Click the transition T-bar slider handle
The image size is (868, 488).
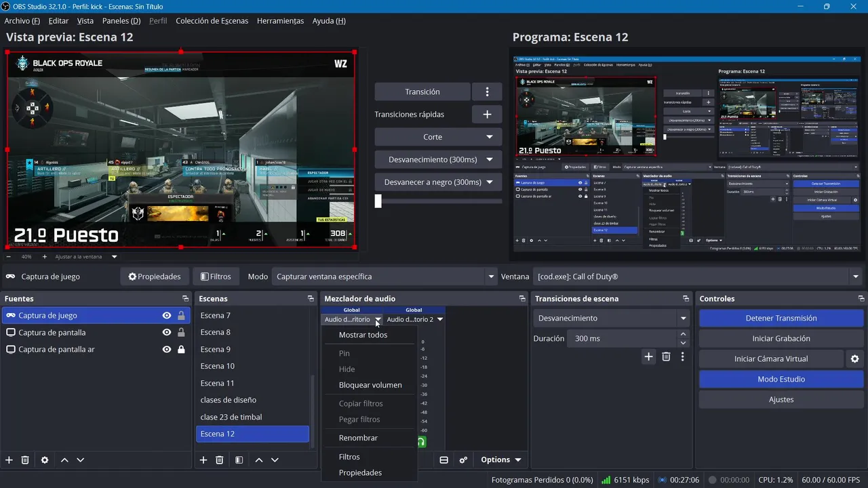coord(378,201)
